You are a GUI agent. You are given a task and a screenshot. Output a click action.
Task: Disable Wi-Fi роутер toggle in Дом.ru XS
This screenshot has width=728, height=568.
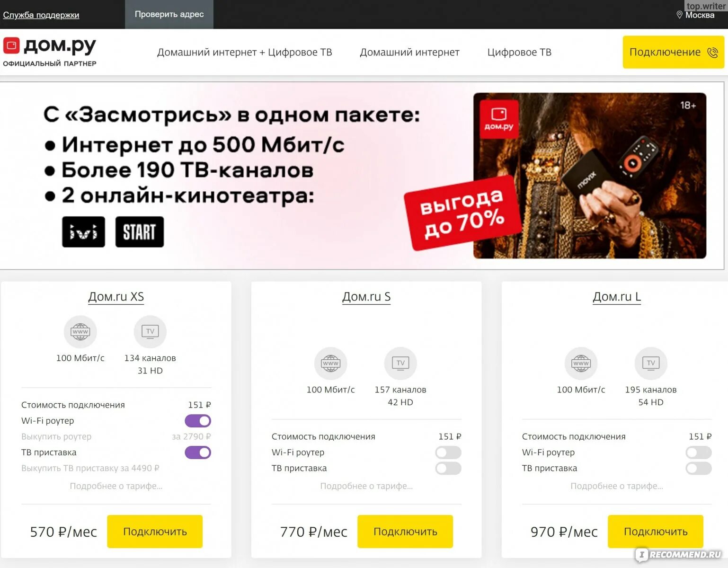pyautogui.click(x=198, y=421)
